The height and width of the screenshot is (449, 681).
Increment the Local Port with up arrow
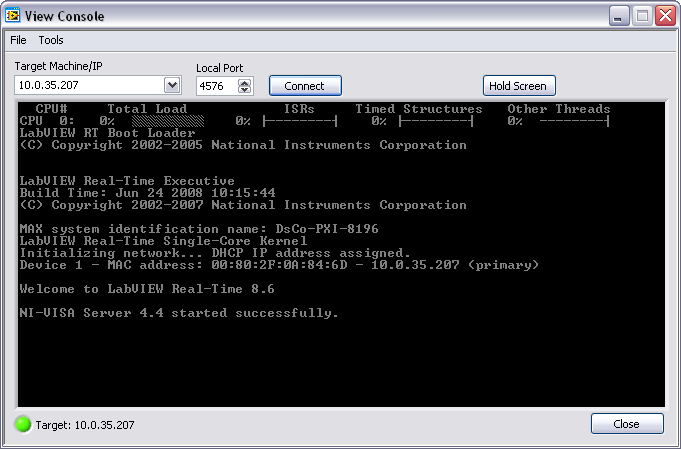(246, 82)
